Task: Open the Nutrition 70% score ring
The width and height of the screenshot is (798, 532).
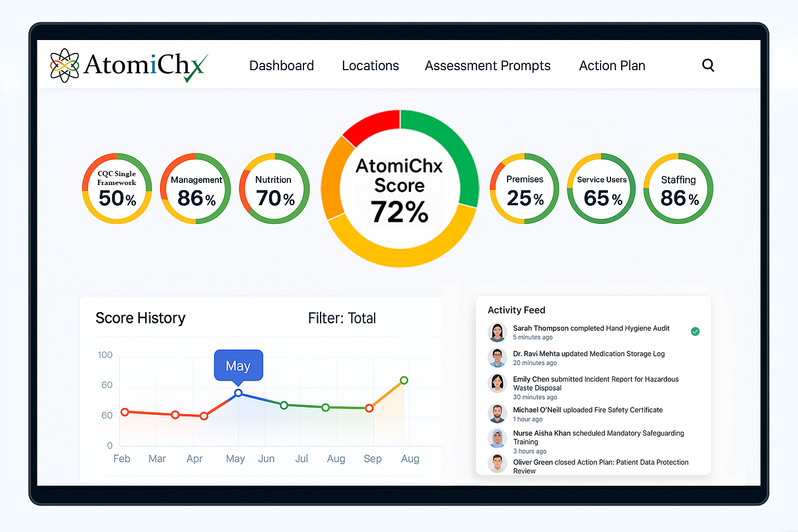Action: coord(274,189)
